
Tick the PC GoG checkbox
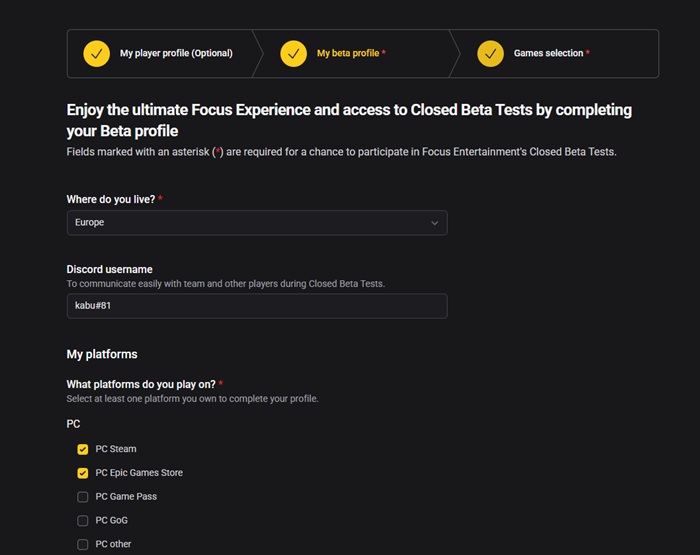[x=83, y=521]
